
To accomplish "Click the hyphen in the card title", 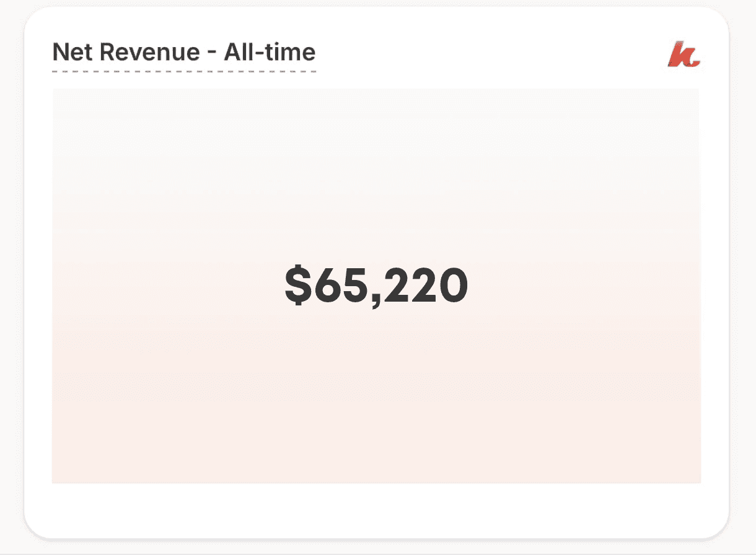I will 212,53.
